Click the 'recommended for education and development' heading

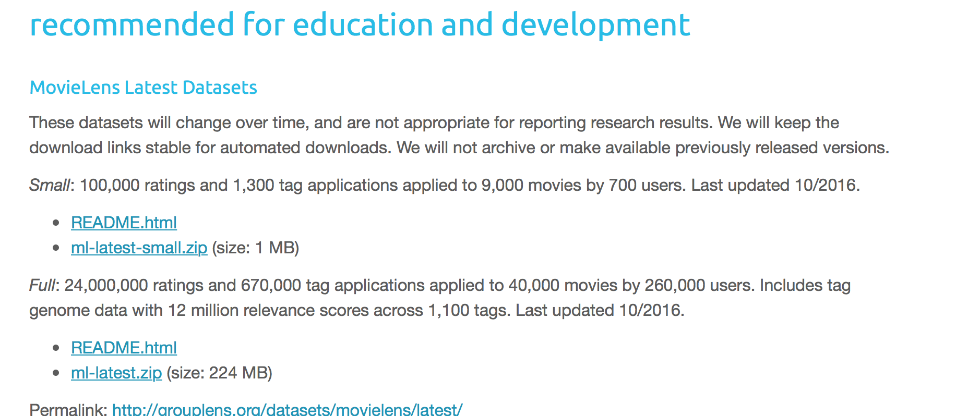(x=360, y=25)
